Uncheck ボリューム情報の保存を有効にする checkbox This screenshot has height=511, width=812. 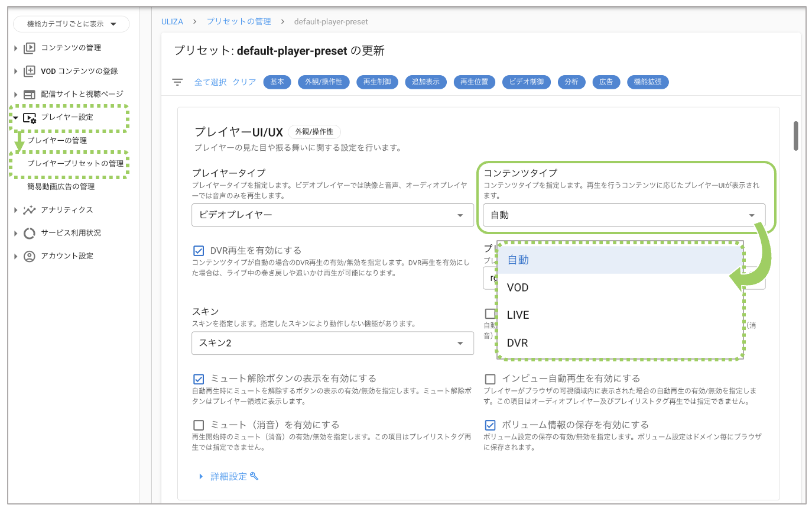point(490,425)
